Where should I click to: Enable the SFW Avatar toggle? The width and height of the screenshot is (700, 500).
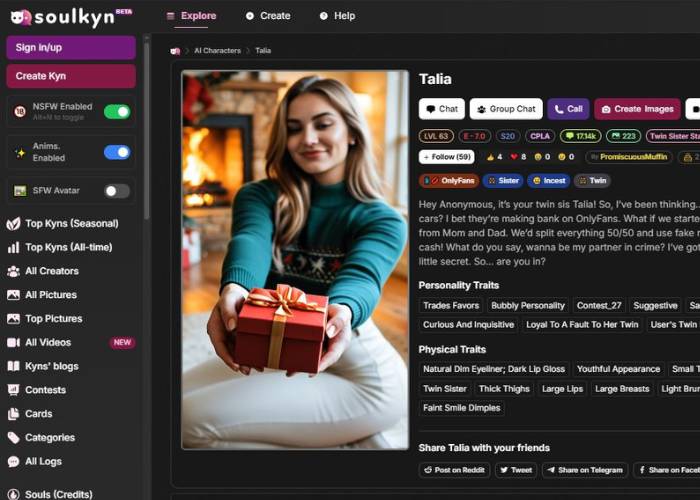point(117,190)
